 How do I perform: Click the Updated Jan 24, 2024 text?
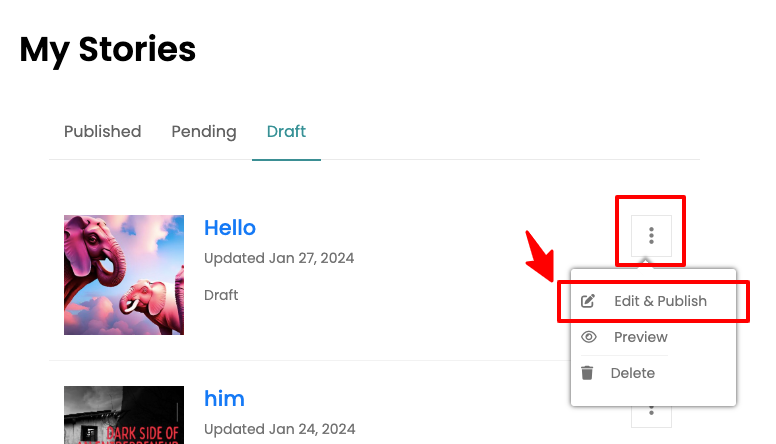pos(280,429)
